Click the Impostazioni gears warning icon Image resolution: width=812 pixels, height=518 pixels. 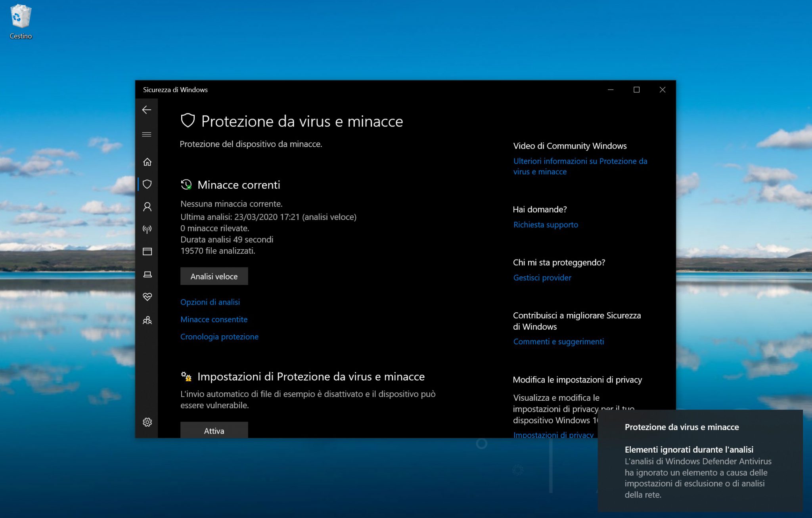pos(186,376)
